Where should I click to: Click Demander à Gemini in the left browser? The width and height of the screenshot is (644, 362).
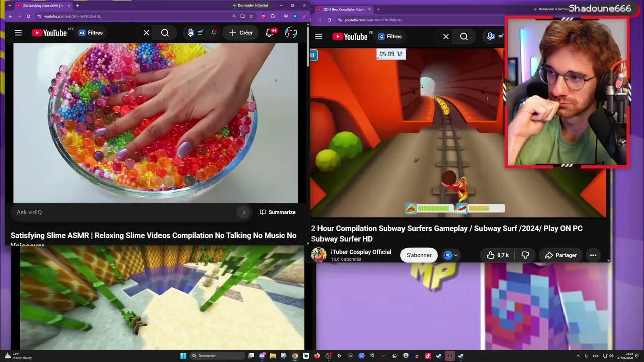point(251,5)
